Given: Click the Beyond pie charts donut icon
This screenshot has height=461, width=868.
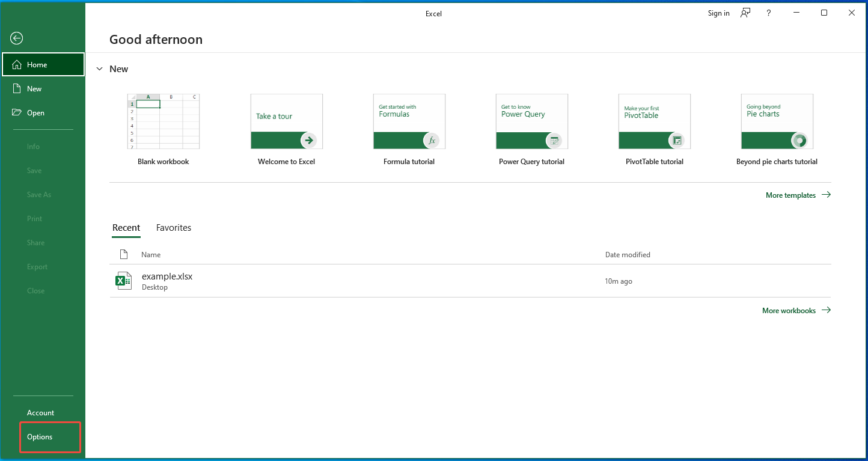Looking at the screenshot, I should [x=799, y=140].
